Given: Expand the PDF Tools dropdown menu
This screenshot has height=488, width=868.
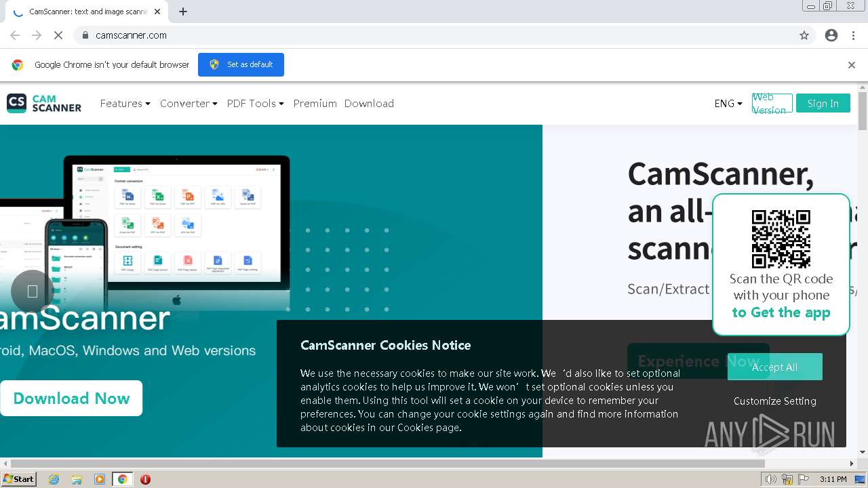Looking at the screenshot, I should click(x=255, y=103).
